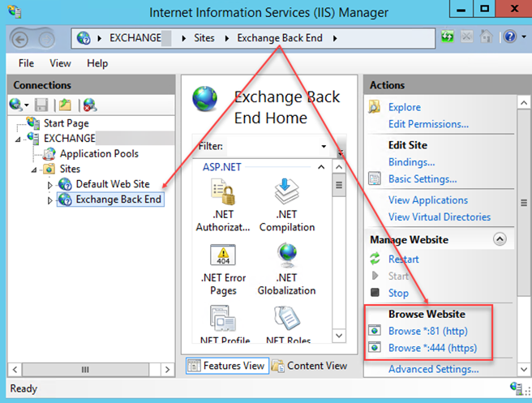532x403 pixels.
Task: Click the Explore link in Actions
Action: [405, 107]
